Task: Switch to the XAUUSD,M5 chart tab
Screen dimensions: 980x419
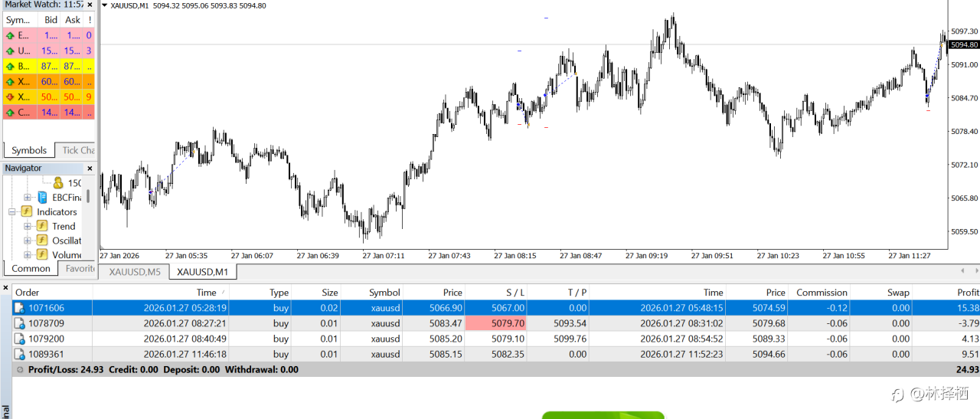Action: tap(135, 272)
